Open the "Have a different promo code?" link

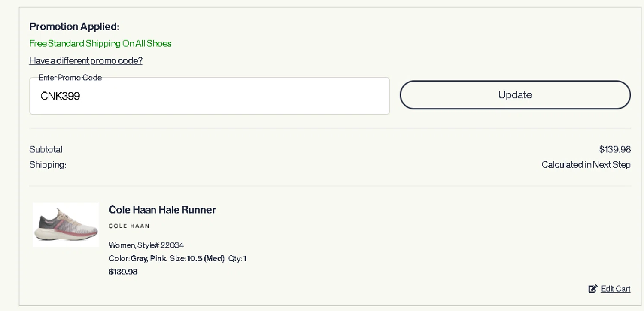click(x=86, y=60)
